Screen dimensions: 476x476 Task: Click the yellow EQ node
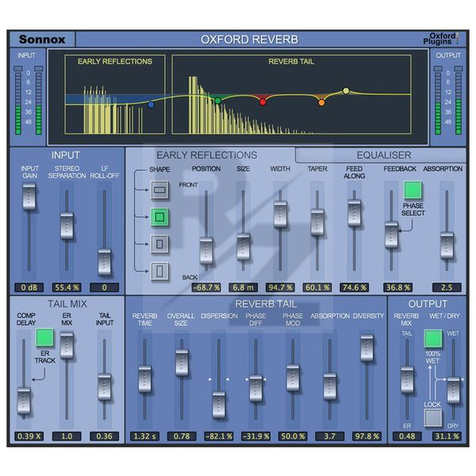tap(346, 90)
